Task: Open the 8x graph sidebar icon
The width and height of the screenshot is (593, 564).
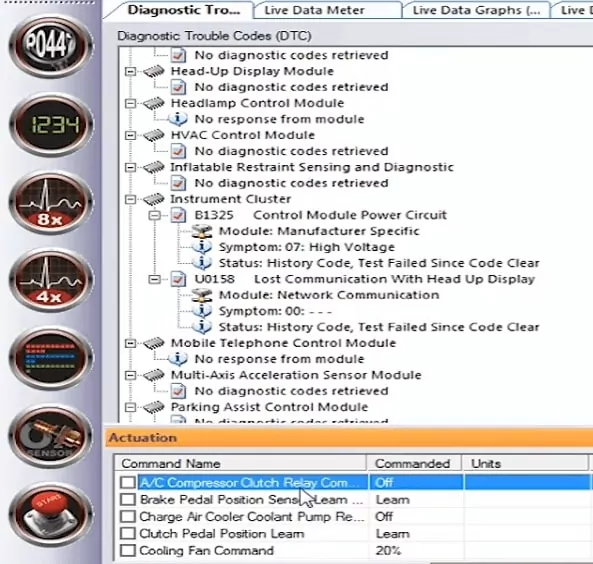Action: point(51,203)
